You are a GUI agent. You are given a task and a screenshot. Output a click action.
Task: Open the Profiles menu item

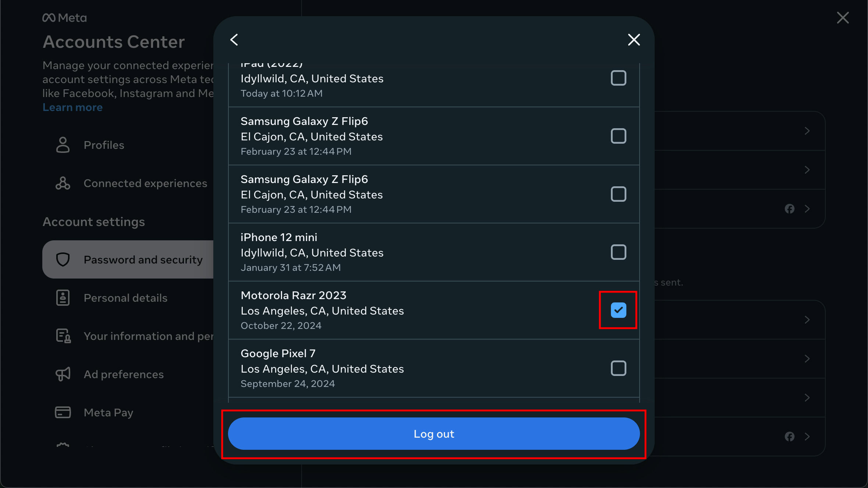[104, 145]
